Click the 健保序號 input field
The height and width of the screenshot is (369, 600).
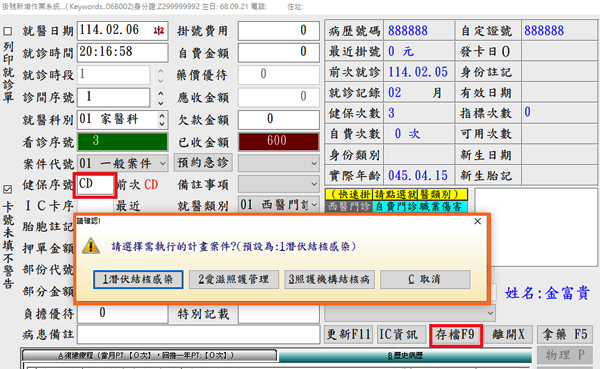pyautogui.click(x=95, y=184)
